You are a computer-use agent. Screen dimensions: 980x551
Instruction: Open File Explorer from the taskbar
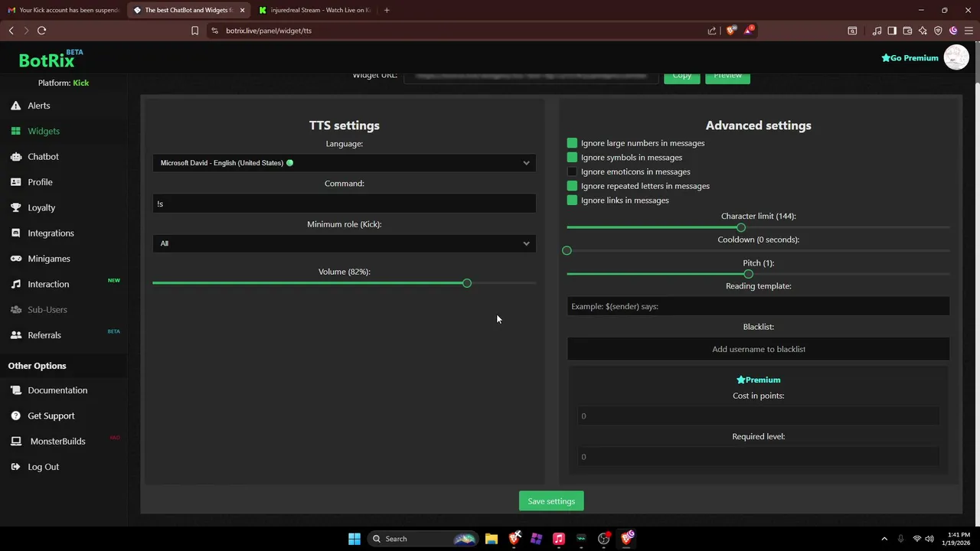(492, 539)
